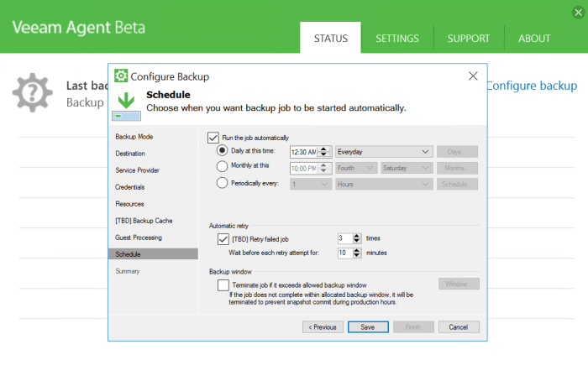Viewport: 588px width, 381px height.
Task: Open the ABOUT tab
Action: point(534,39)
